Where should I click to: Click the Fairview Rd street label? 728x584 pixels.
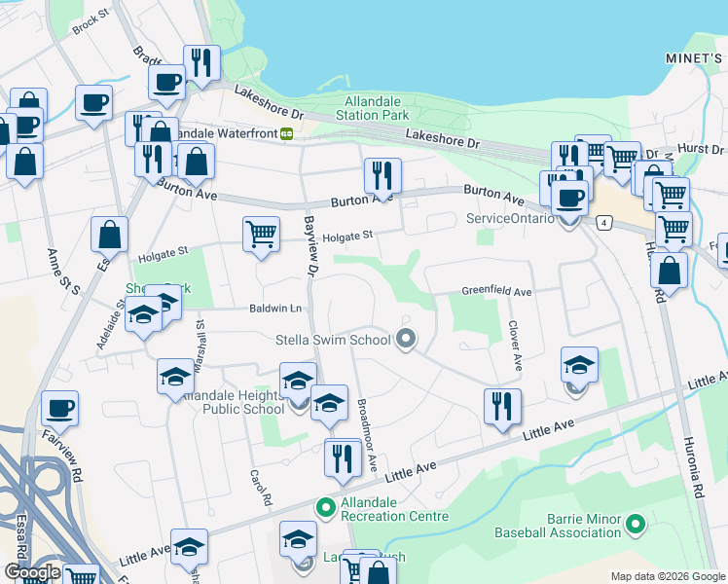(x=62, y=456)
